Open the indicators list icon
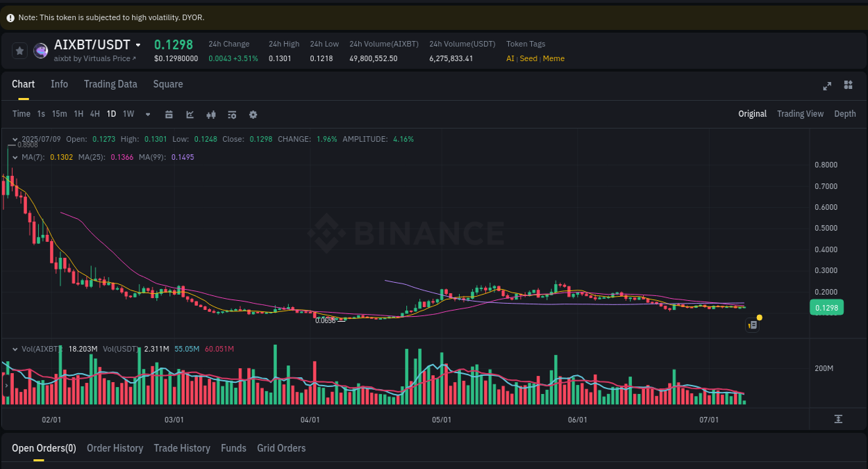The width and height of the screenshot is (868, 469). tap(232, 114)
